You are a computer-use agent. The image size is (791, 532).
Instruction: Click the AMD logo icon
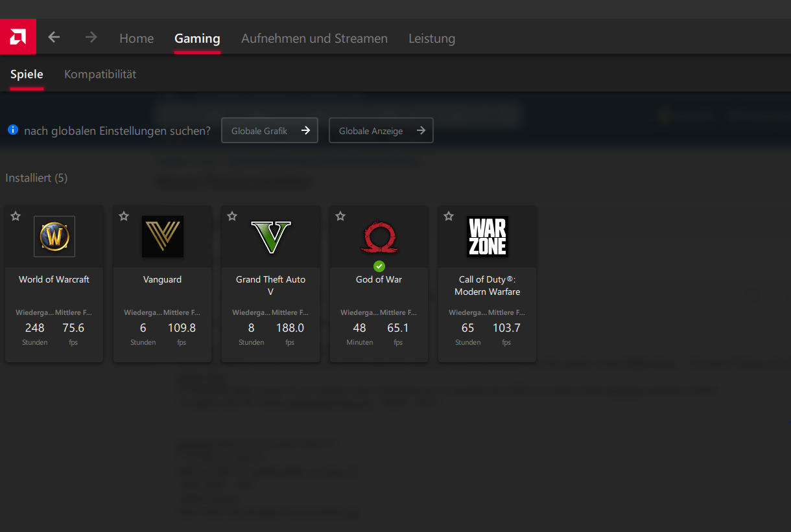tap(18, 38)
